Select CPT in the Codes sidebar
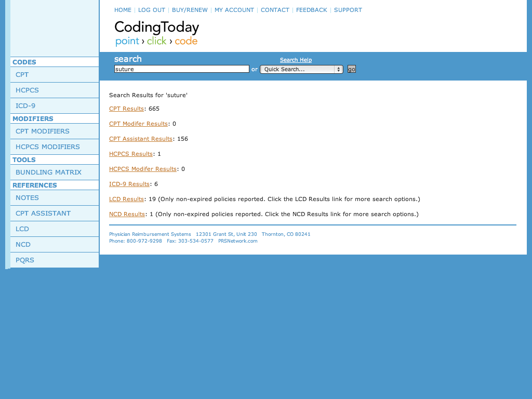 55,75
